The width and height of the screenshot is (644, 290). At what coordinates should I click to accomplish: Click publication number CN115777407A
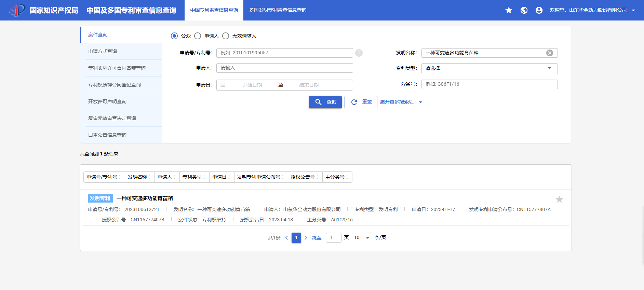(534, 209)
